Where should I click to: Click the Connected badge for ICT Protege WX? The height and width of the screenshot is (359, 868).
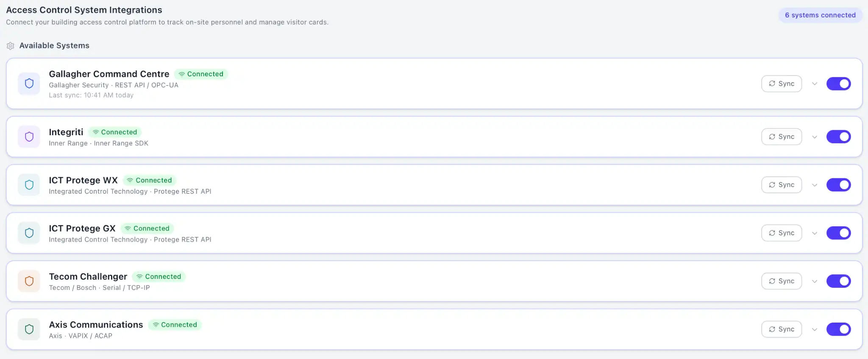point(150,180)
